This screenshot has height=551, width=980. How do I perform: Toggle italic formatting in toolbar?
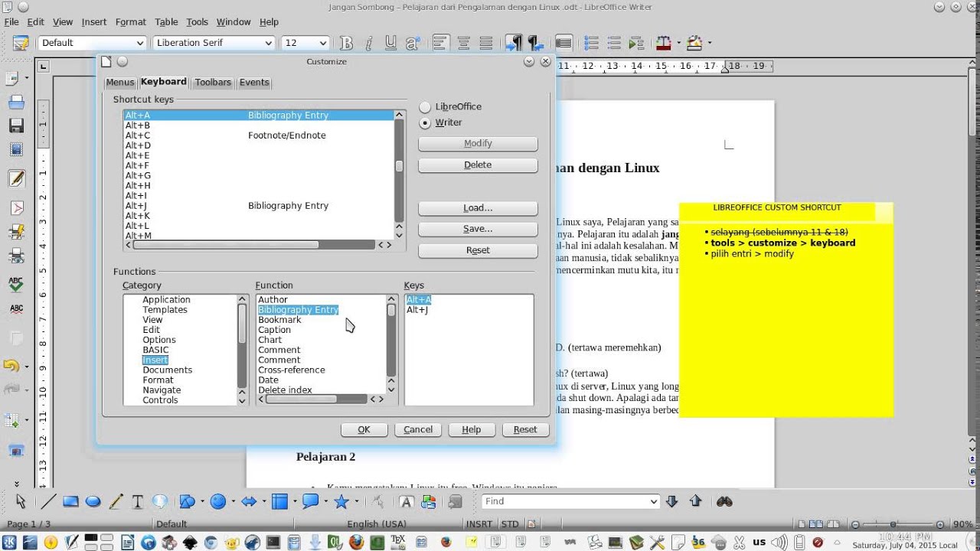pos(369,43)
